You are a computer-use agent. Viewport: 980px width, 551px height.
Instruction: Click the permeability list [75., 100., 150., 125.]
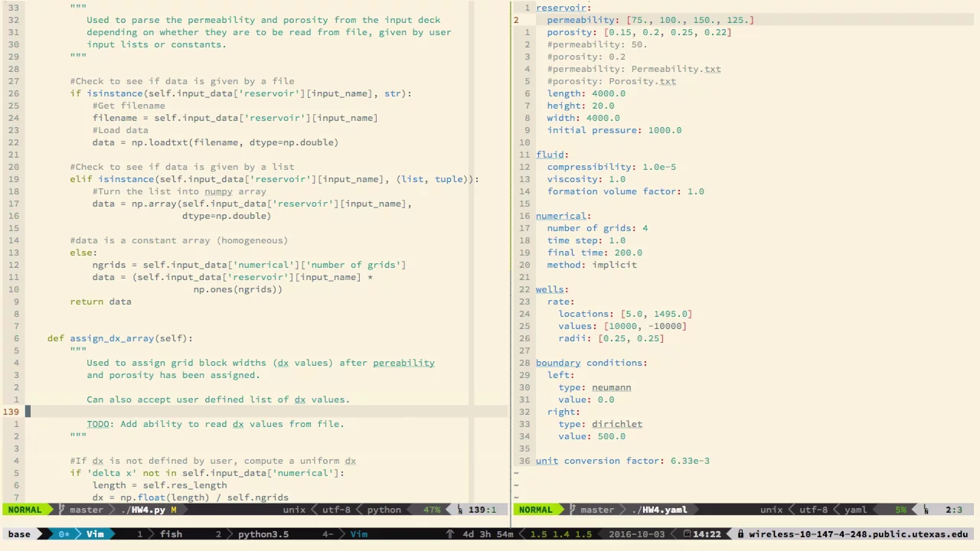point(690,20)
